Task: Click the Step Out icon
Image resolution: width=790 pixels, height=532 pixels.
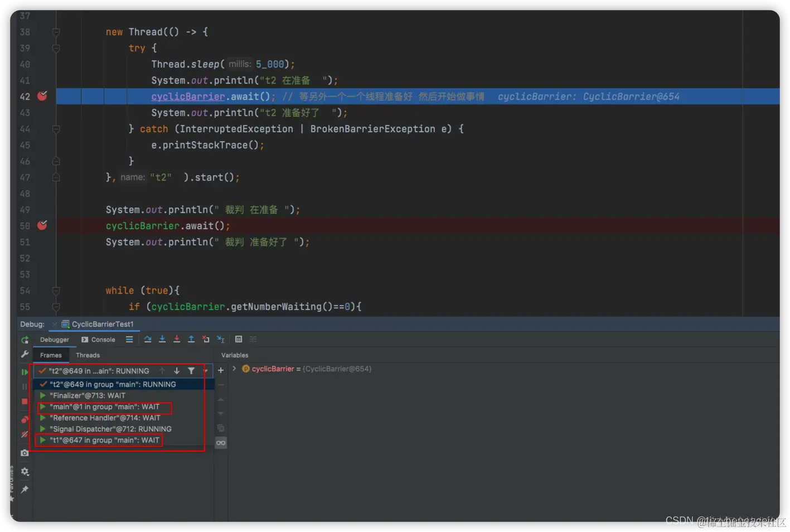Action: click(x=191, y=339)
